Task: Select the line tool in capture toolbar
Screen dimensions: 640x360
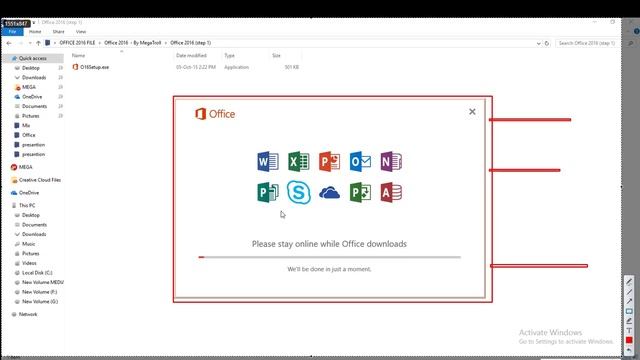Action: 629,292
